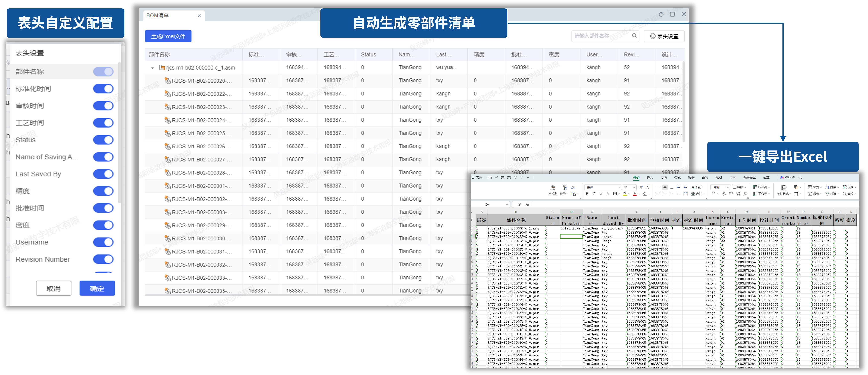Disable the Status column switch
868x375 pixels.
click(103, 140)
